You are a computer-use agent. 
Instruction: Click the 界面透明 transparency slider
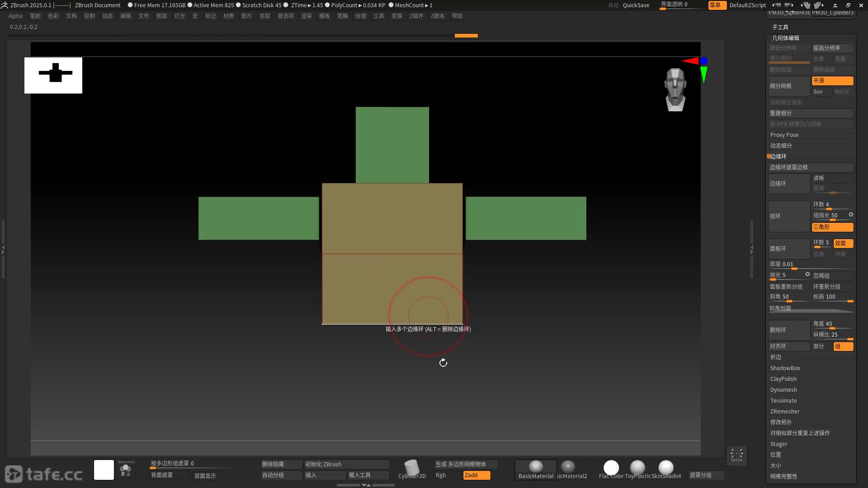(x=682, y=5)
